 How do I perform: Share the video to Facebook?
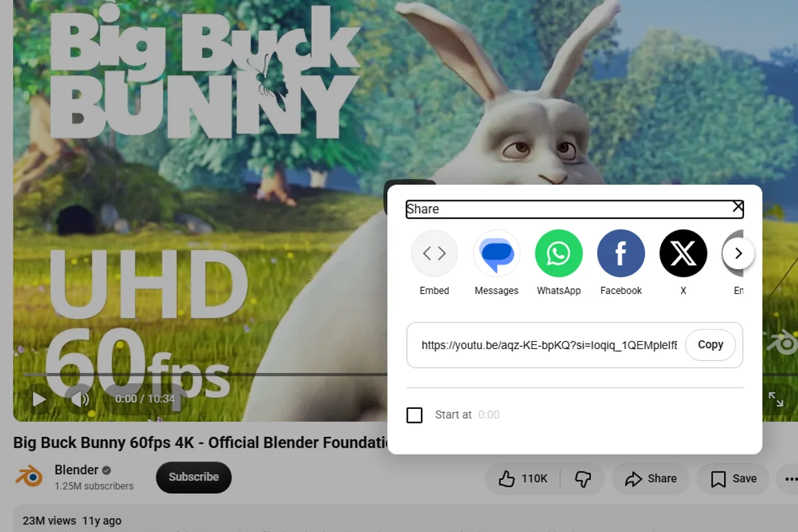[x=621, y=253]
